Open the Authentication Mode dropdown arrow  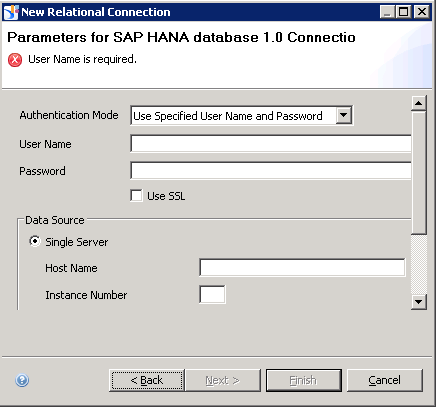pos(344,116)
